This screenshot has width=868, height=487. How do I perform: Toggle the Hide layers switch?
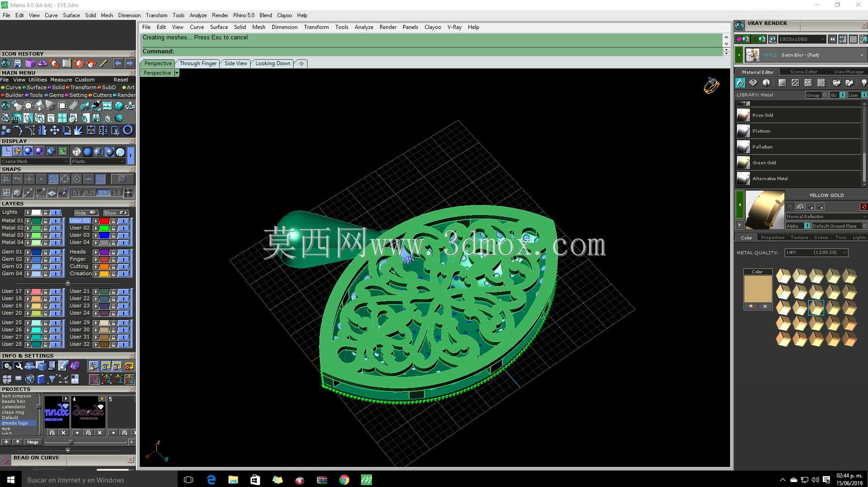(86, 213)
